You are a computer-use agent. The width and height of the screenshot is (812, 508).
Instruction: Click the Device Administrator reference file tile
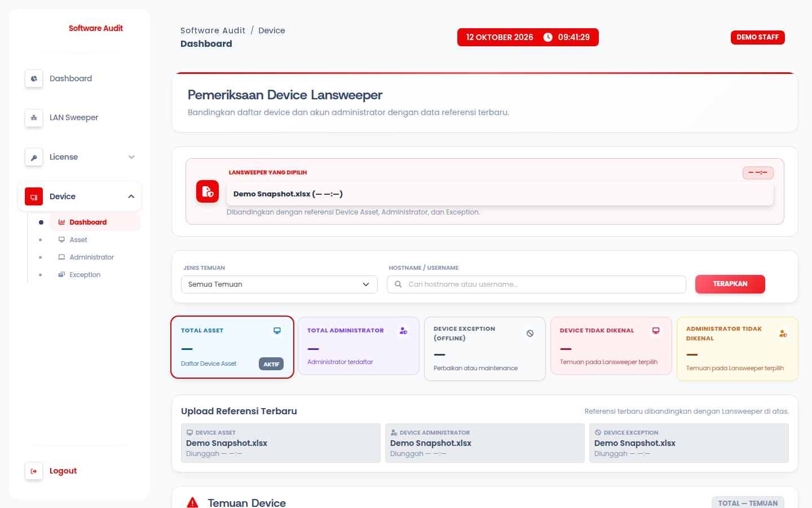[485, 443]
